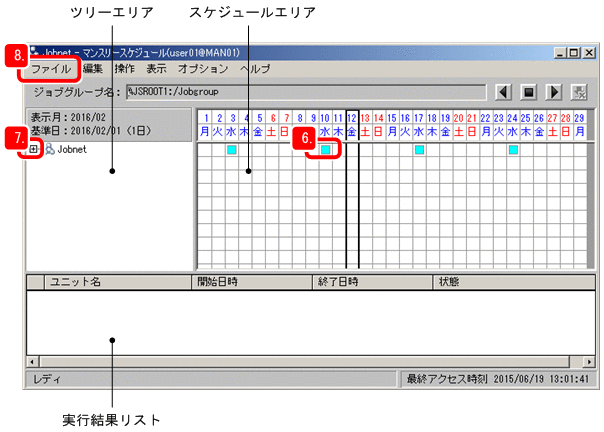Maximize the マンスリースケジュール window

(x=574, y=53)
